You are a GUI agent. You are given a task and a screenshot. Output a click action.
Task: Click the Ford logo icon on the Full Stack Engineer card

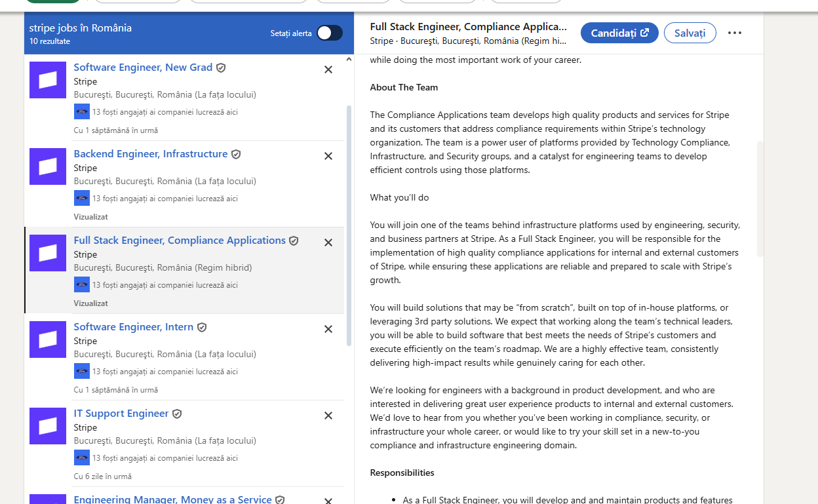click(x=81, y=284)
